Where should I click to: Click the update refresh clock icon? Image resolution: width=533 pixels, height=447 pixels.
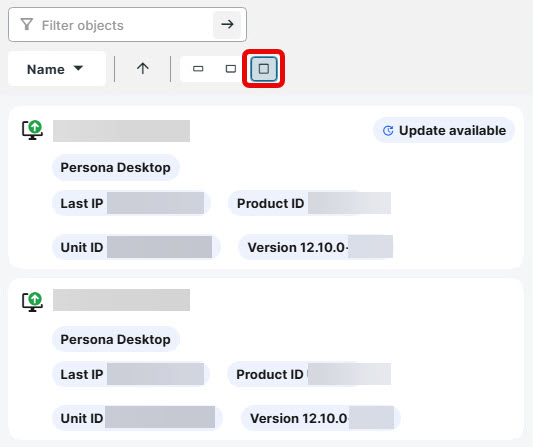click(x=388, y=131)
